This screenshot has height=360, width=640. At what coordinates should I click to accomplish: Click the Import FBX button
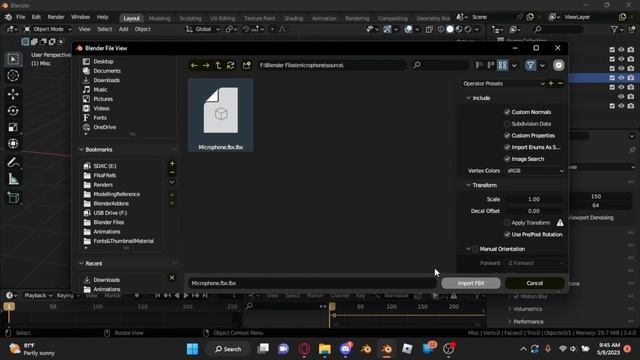[x=471, y=283]
